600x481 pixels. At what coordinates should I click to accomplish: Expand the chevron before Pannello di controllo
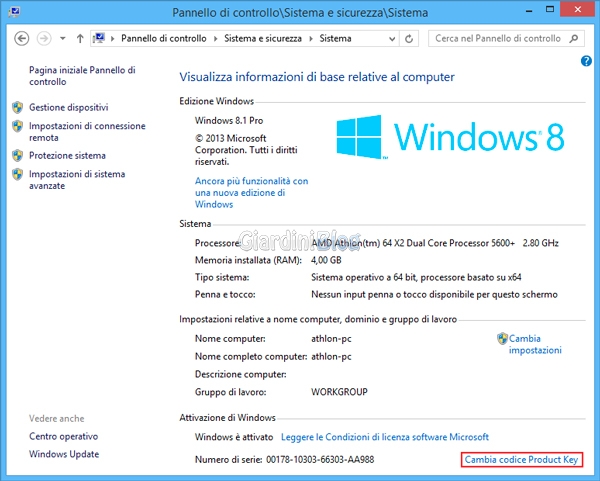pos(112,39)
